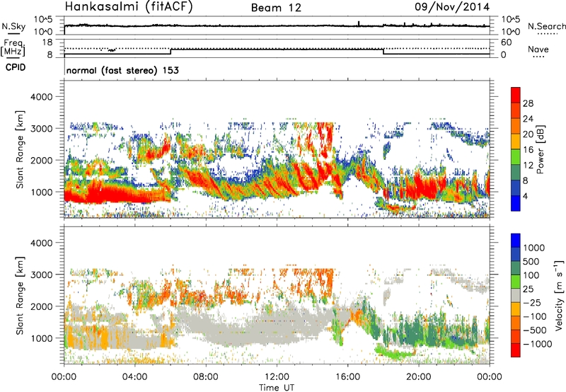Click the Time UT axis label
Image resolution: width=566 pixels, height=392 pixels.
tap(277, 387)
